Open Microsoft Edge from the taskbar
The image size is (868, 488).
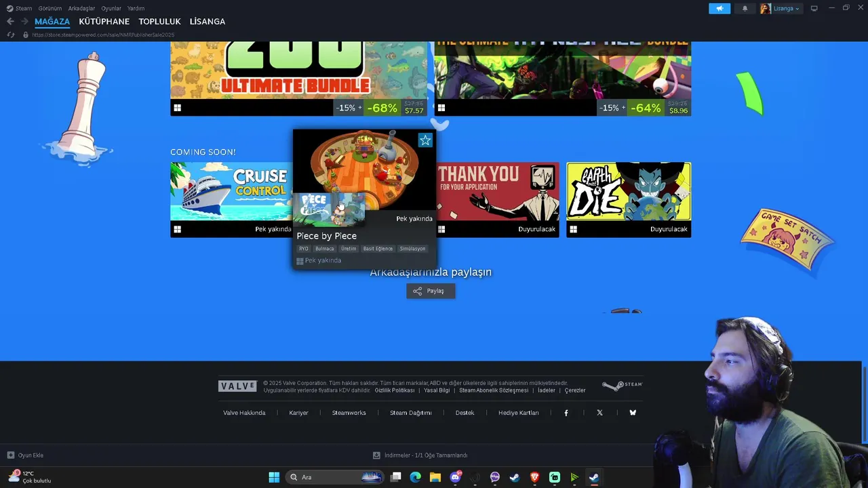(416, 477)
